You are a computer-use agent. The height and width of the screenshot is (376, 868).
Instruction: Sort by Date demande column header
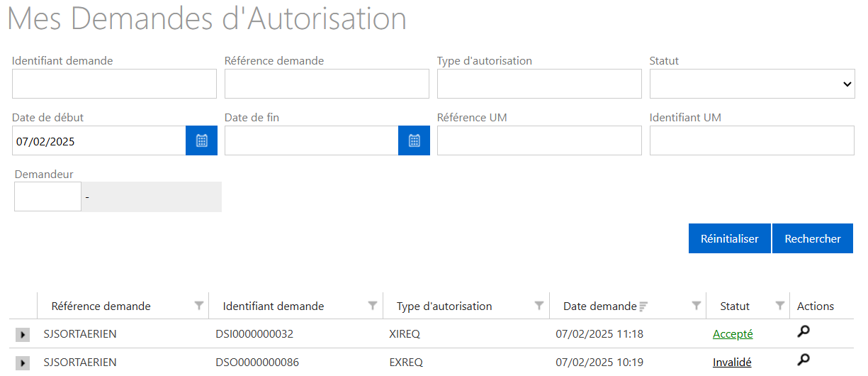click(x=599, y=306)
